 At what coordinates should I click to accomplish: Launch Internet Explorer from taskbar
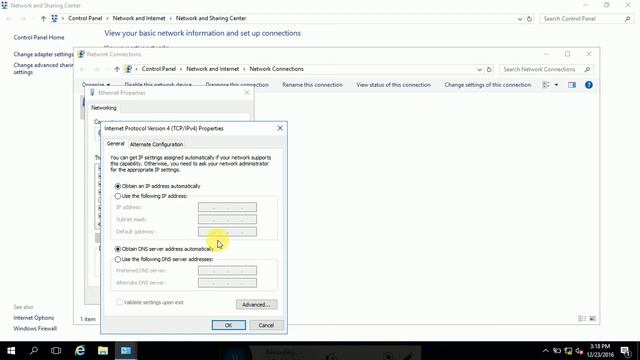click(80, 351)
